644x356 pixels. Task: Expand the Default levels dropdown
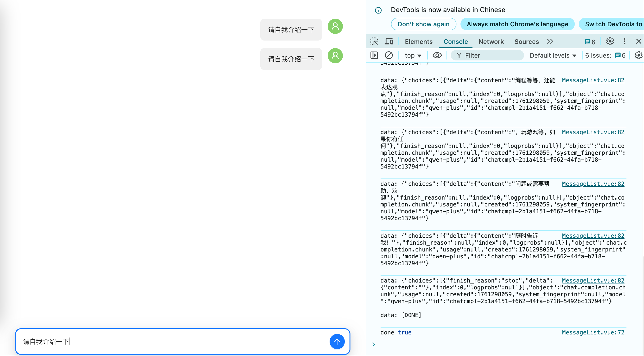click(553, 55)
